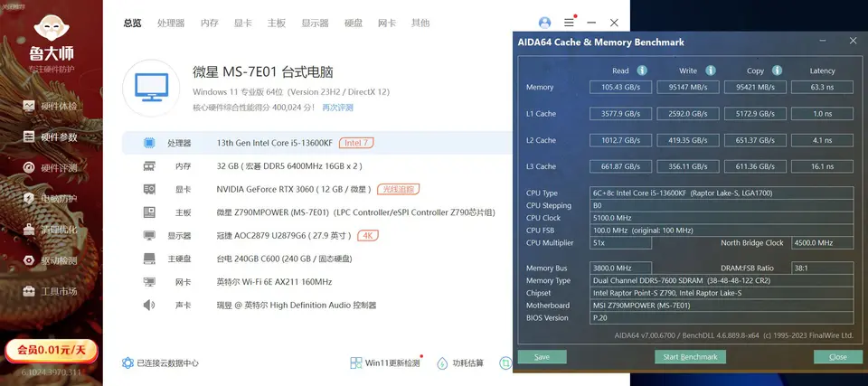Switch to the 网卡 tab

pyautogui.click(x=387, y=23)
